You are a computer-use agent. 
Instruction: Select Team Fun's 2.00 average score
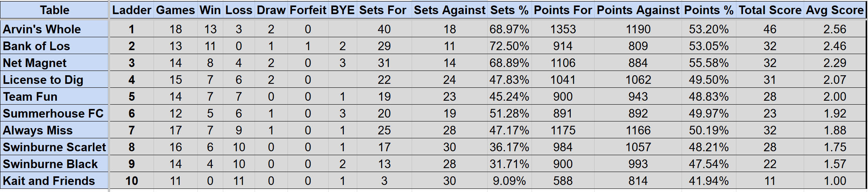coord(835,96)
